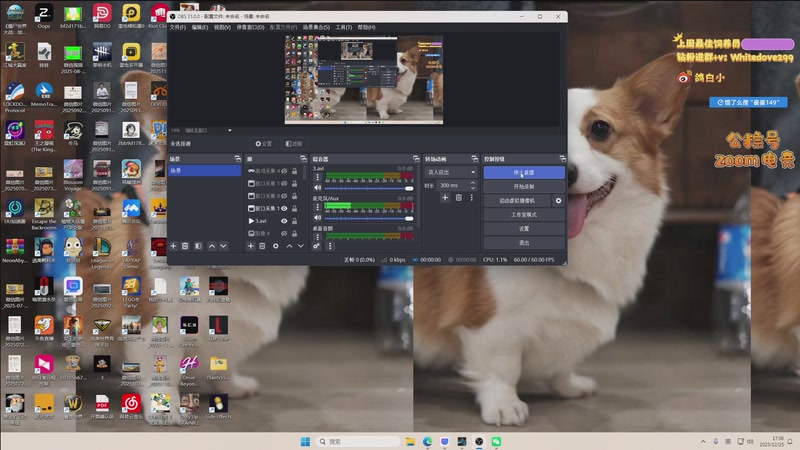Click the 启动虚拟摄像机 button
The height and width of the screenshot is (450, 800).
pyautogui.click(x=517, y=201)
